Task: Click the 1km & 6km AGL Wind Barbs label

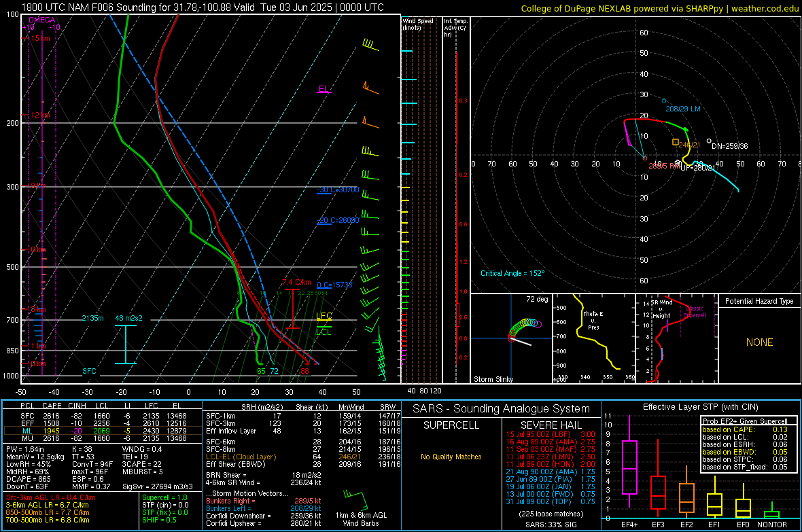Action: click(x=361, y=519)
